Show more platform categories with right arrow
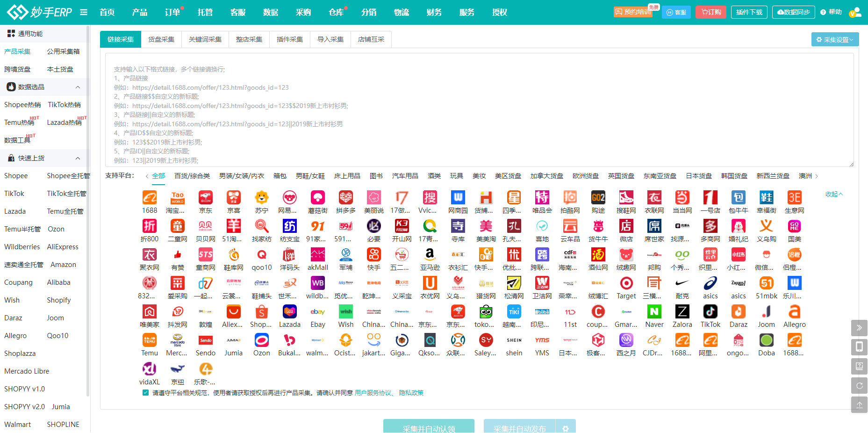This screenshot has height=433, width=868. click(817, 176)
